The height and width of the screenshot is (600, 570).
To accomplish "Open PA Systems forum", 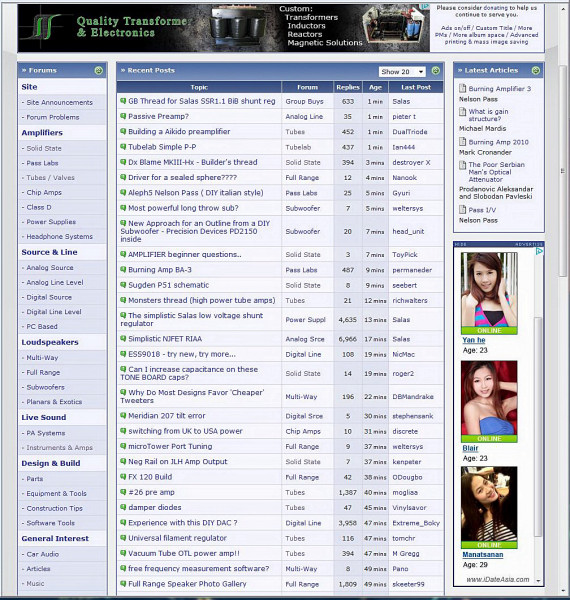I will tap(46, 433).
